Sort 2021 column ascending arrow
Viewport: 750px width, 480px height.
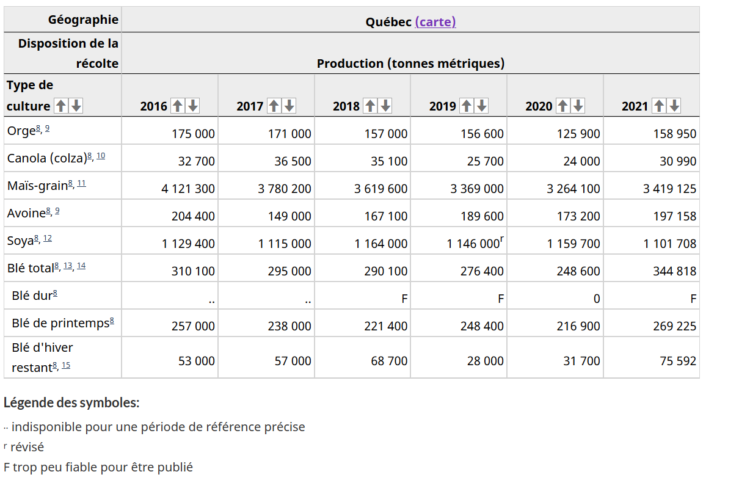click(659, 106)
